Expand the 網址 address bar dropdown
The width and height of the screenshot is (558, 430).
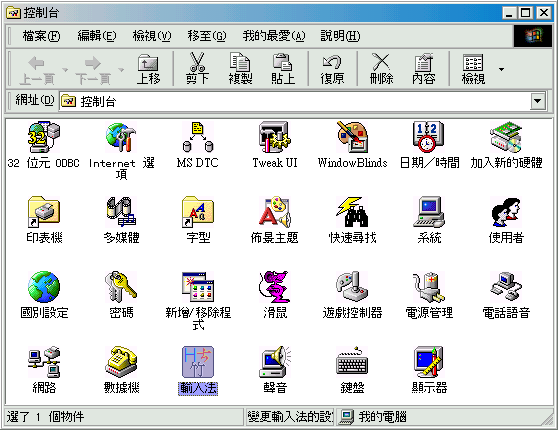click(x=537, y=101)
